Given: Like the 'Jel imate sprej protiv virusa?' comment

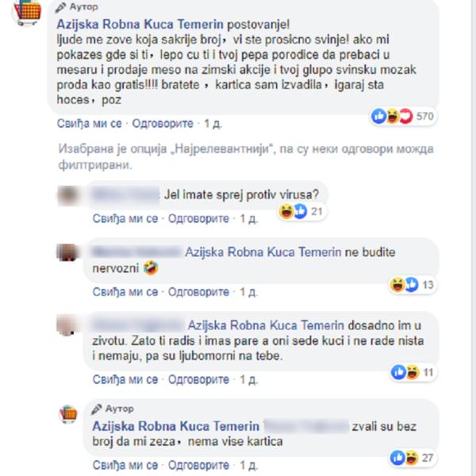Looking at the screenshot, I should coord(125,219).
